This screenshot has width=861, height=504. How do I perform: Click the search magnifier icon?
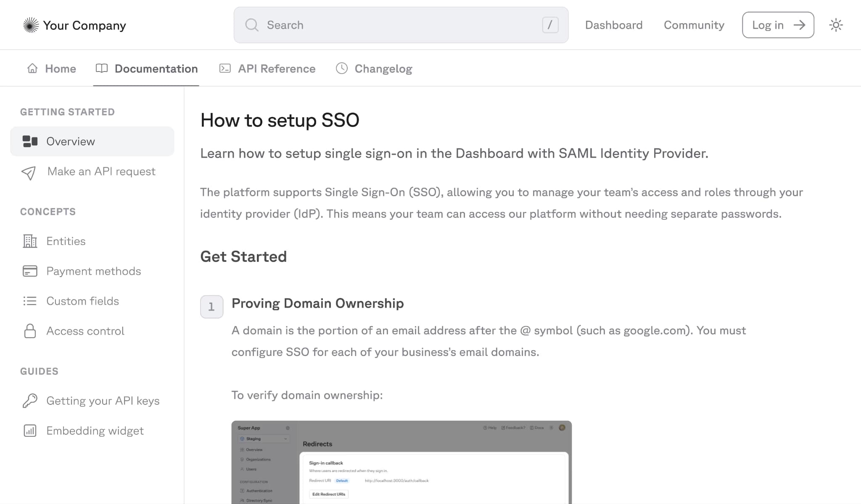click(x=252, y=25)
